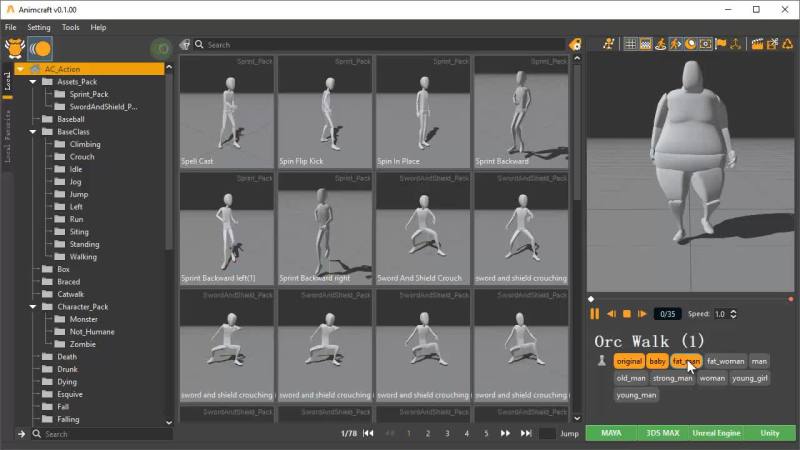This screenshot has height=450, width=800.
Task: Collapse the BaseClass folder
Action: (33, 132)
